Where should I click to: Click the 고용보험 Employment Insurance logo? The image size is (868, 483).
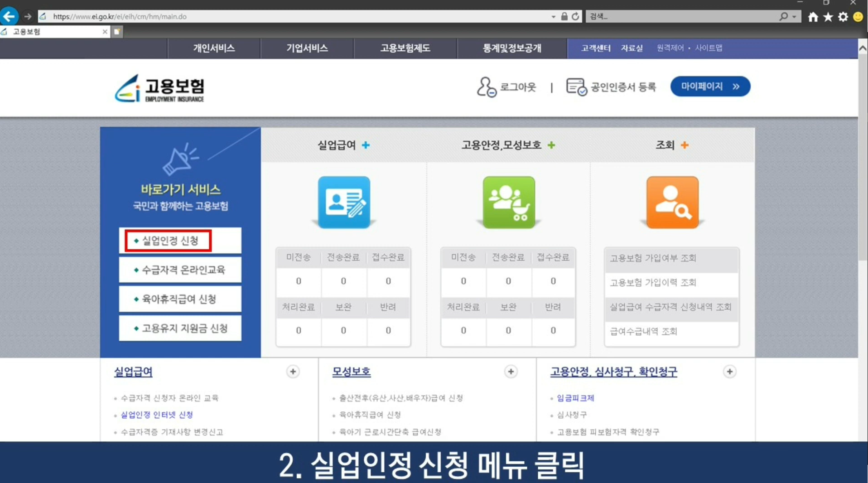[x=158, y=88]
